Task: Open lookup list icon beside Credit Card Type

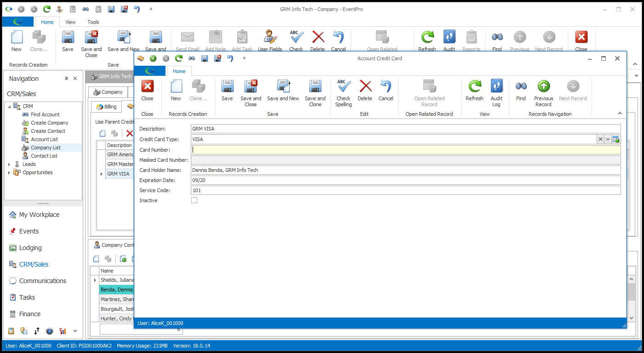Action: pos(616,139)
